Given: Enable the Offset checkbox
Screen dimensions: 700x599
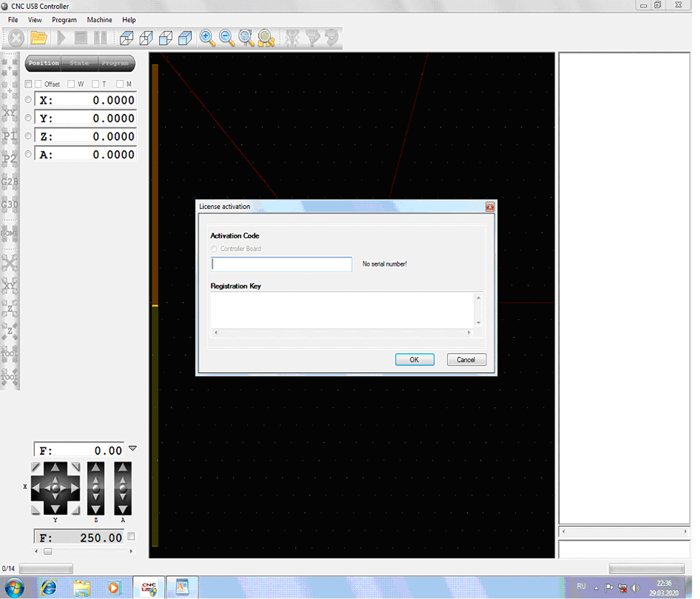Looking at the screenshot, I should coord(38,84).
